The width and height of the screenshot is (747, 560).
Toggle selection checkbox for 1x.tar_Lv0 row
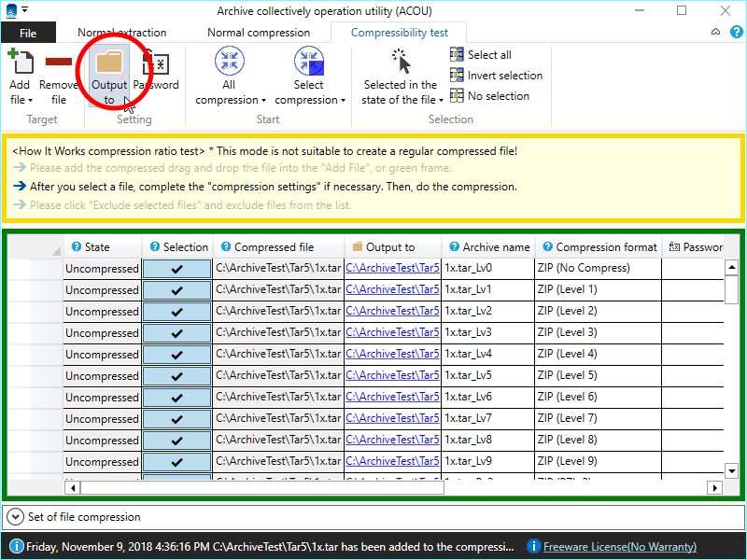click(x=177, y=268)
